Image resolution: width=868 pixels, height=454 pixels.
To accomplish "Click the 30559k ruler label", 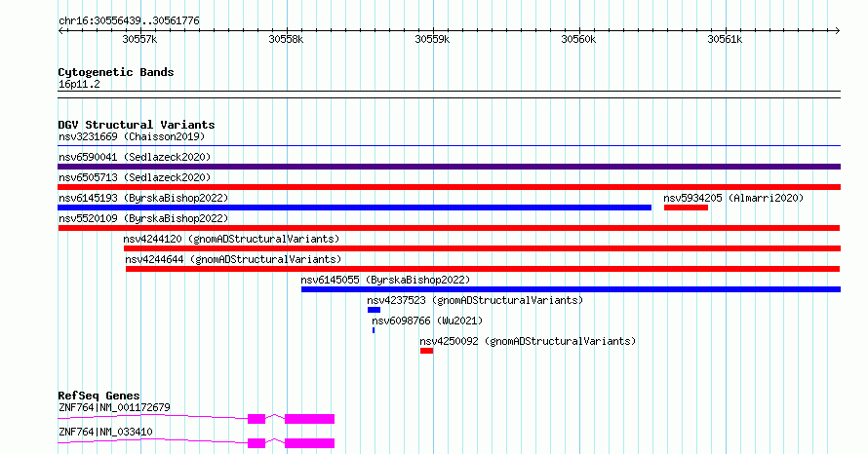I will [x=432, y=39].
